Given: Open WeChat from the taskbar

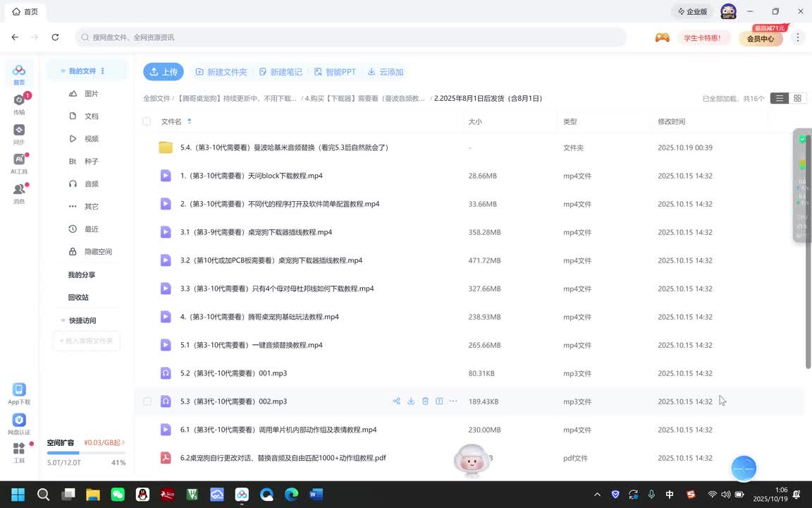Looking at the screenshot, I should point(118,495).
